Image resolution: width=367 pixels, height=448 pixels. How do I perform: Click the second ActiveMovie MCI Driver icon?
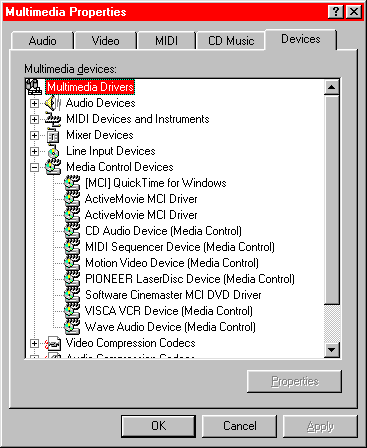(72, 215)
